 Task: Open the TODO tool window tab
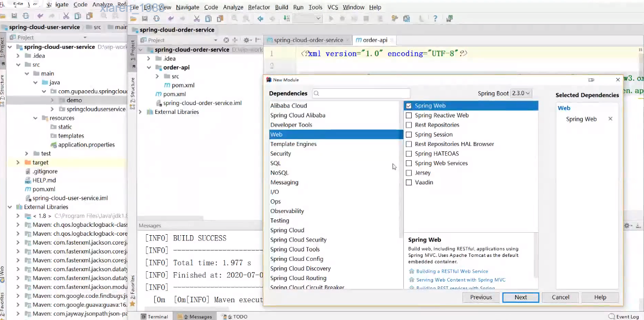[235, 317]
